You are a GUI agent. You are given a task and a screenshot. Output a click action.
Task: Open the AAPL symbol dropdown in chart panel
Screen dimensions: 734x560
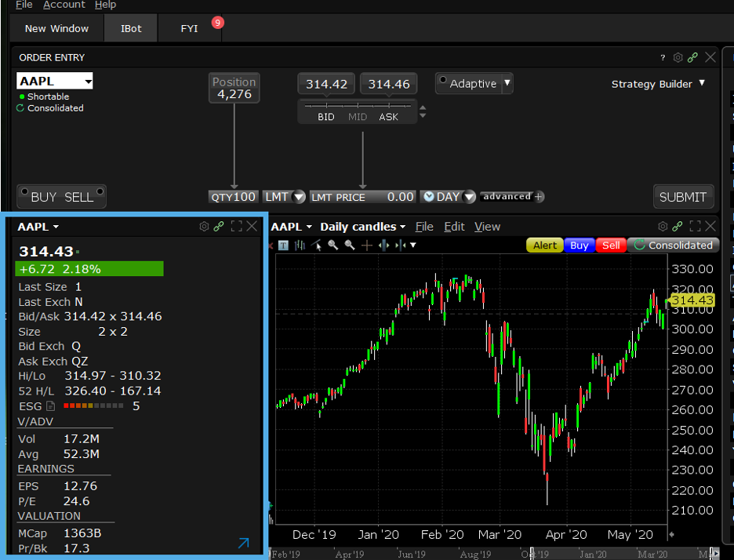tap(291, 227)
